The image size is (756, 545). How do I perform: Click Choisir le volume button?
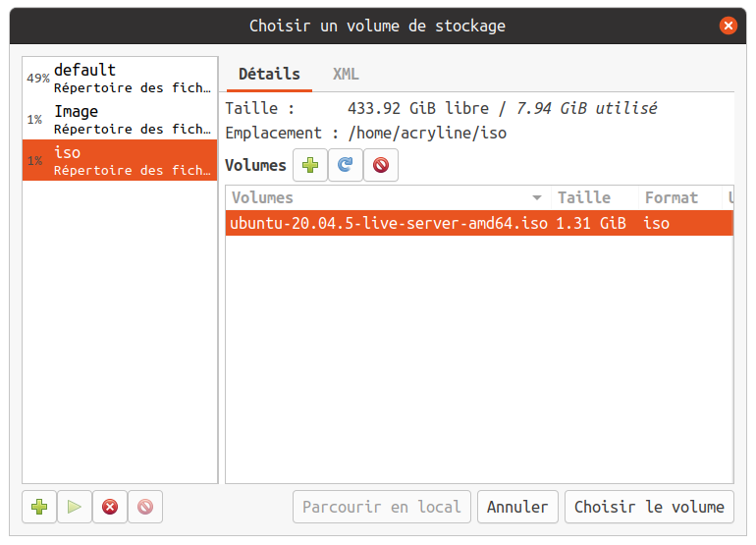tap(649, 507)
